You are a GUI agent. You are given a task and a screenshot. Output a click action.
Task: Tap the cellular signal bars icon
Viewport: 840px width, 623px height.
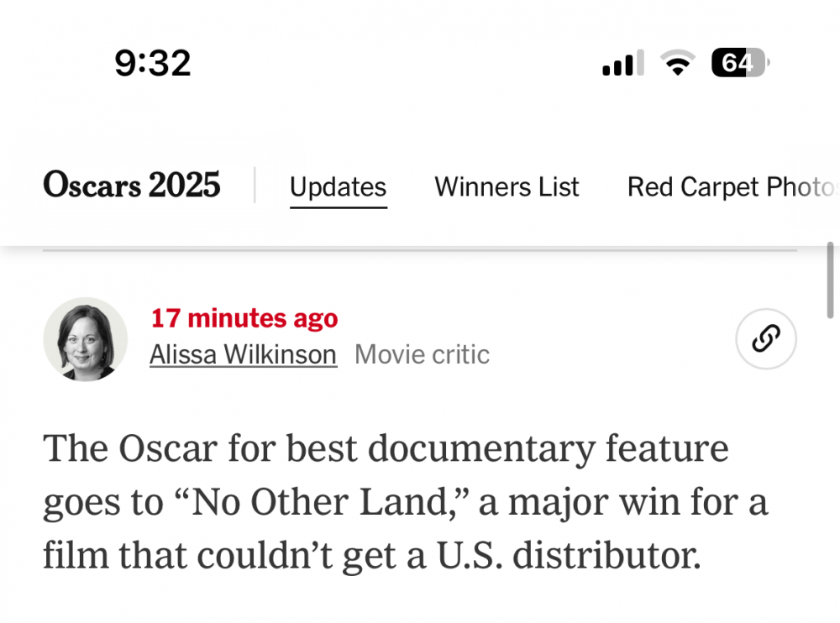click(x=622, y=63)
